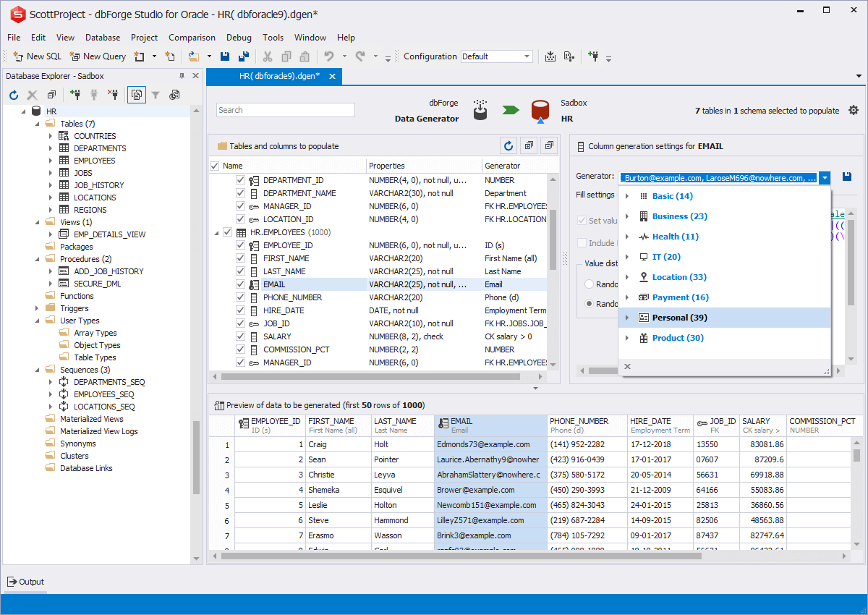Refresh the Database Explorer tree

[13, 95]
